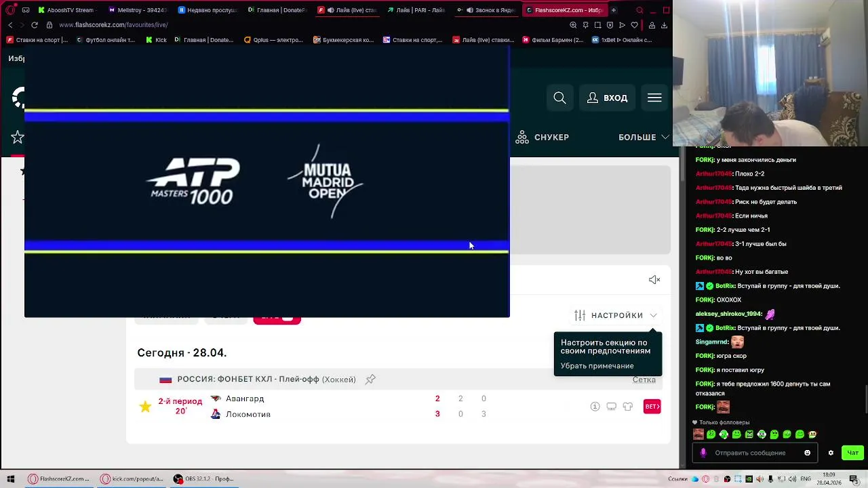Click the ENG language indicator
The width and height of the screenshot is (868, 488).
point(805,479)
